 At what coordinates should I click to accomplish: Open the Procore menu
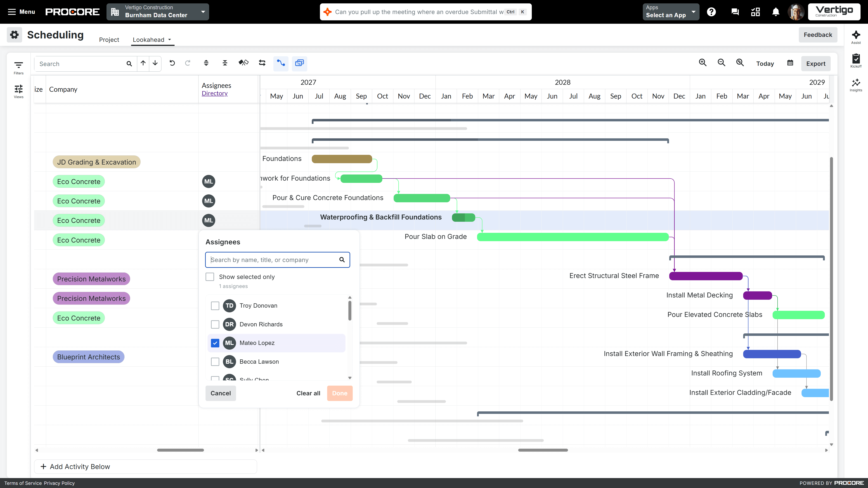click(21, 12)
